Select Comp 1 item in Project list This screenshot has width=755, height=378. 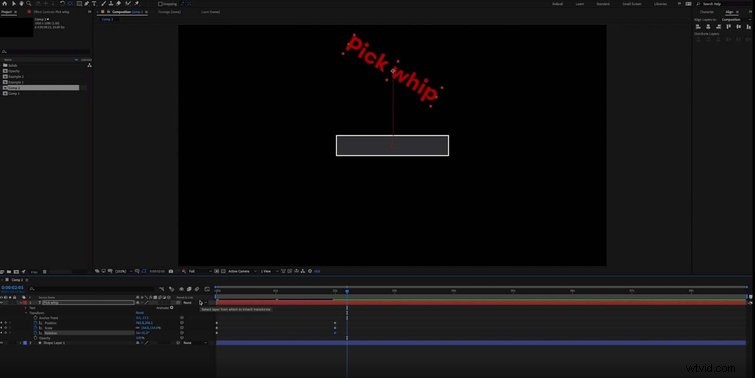(x=13, y=93)
